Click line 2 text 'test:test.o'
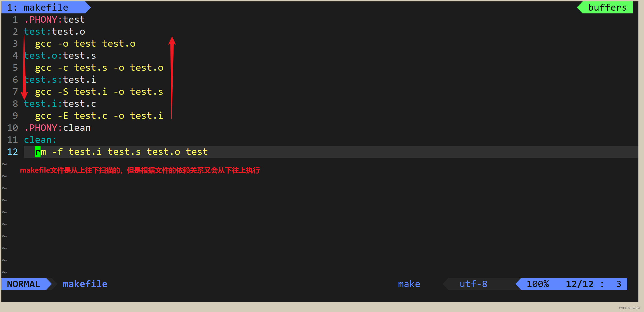Image resolution: width=644 pixels, height=312 pixels. pos(54,32)
